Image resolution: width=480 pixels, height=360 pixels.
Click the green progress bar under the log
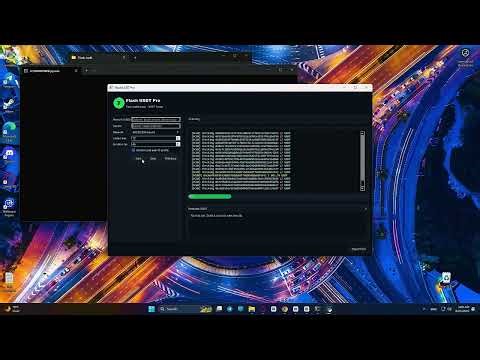[210, 196]
